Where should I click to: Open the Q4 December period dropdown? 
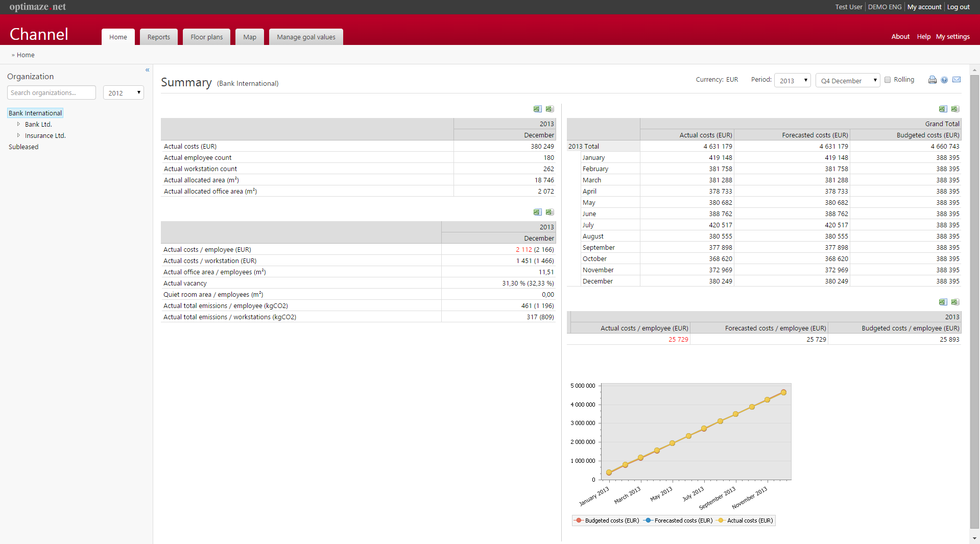(847, 80)
